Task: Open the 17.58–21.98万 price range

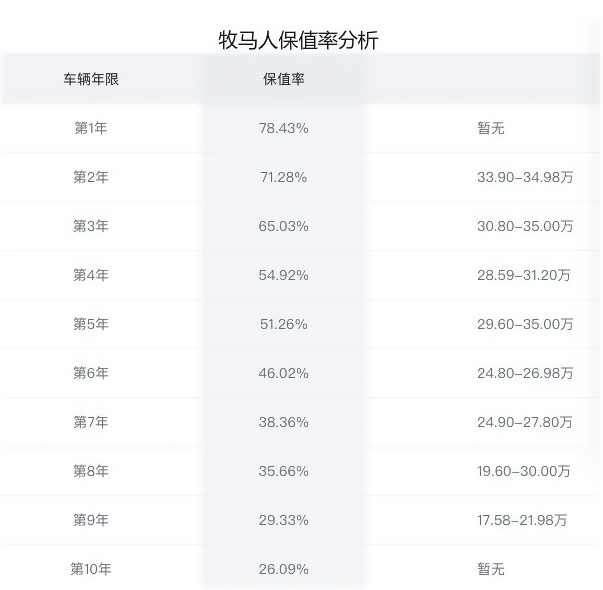Action: point(522,520)
